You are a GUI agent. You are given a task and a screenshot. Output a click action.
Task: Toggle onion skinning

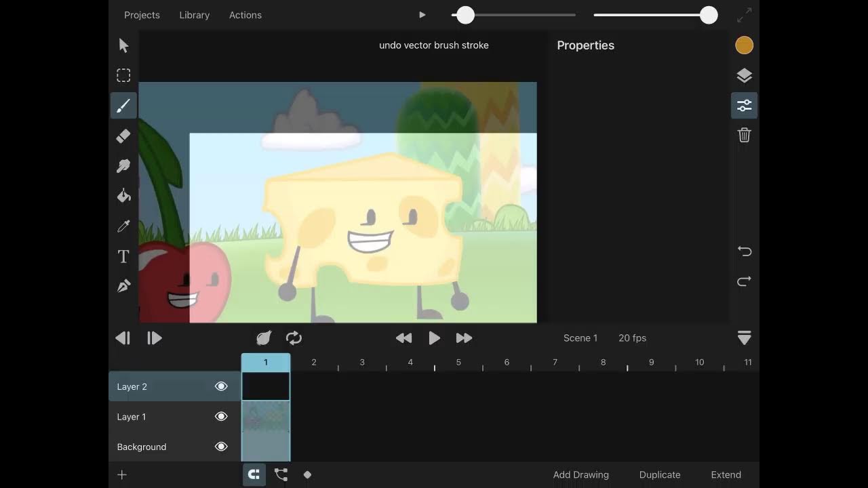pyautogui.click(x=264, y=338)
